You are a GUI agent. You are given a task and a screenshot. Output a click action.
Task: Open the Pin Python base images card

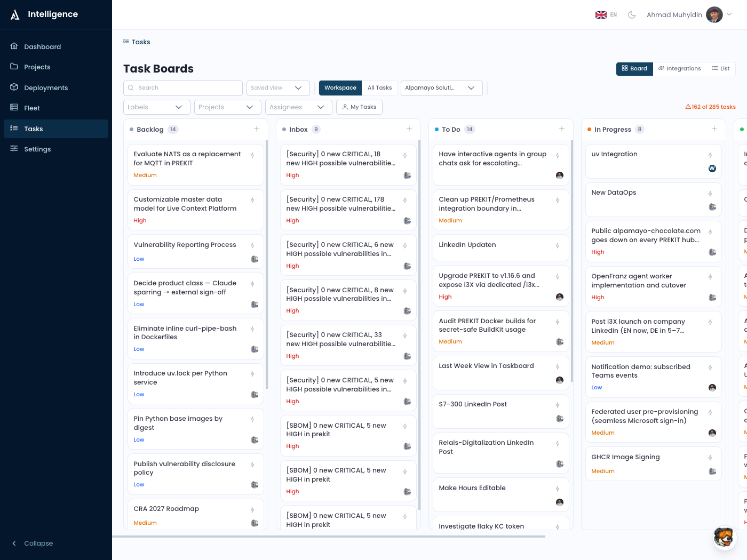(x=195, y=429)
